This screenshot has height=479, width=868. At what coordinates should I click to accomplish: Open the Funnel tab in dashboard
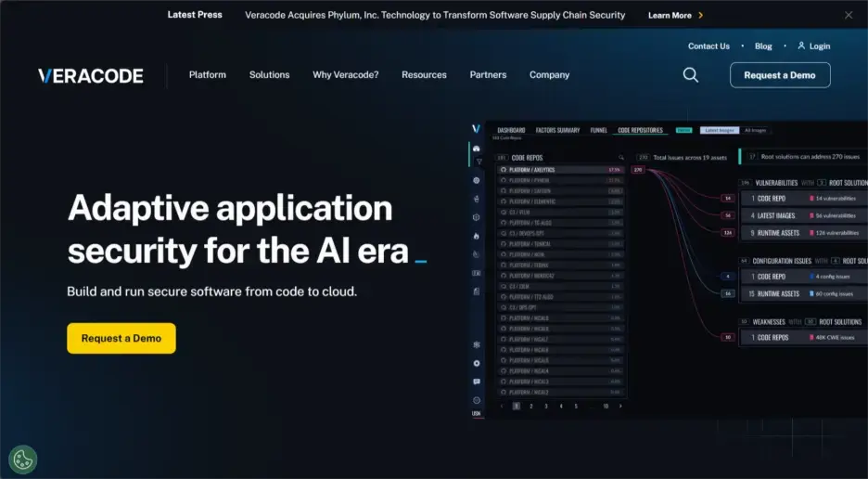[x=598, y=130]
